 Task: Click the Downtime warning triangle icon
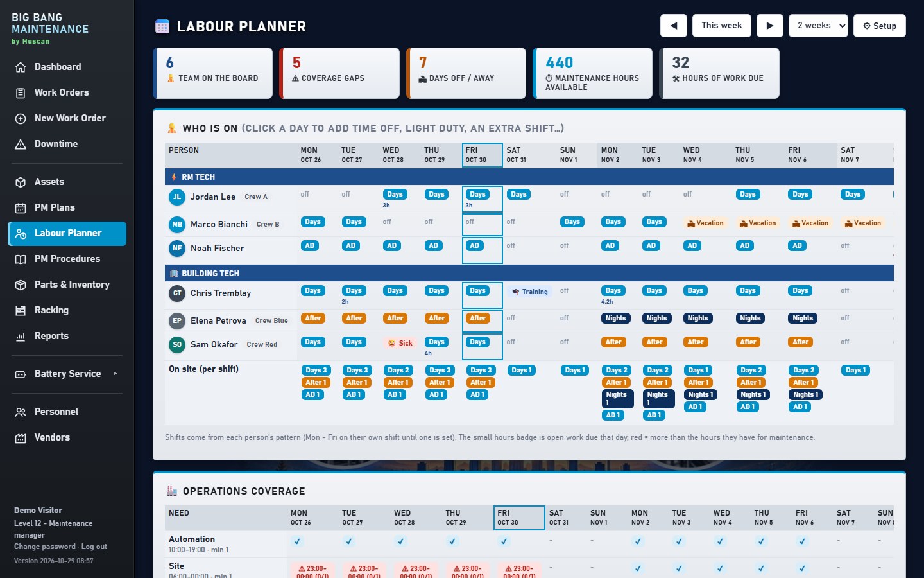[21, 144]
